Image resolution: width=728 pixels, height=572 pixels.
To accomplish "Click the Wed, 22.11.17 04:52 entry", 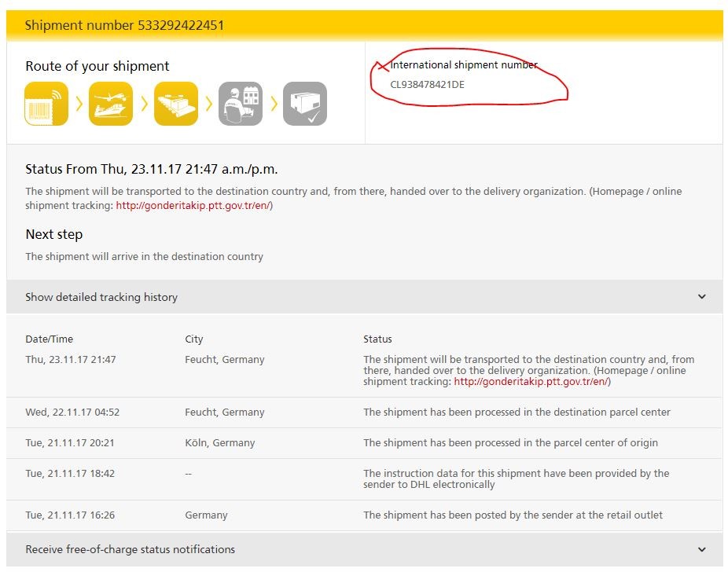I will pos(72,412).
